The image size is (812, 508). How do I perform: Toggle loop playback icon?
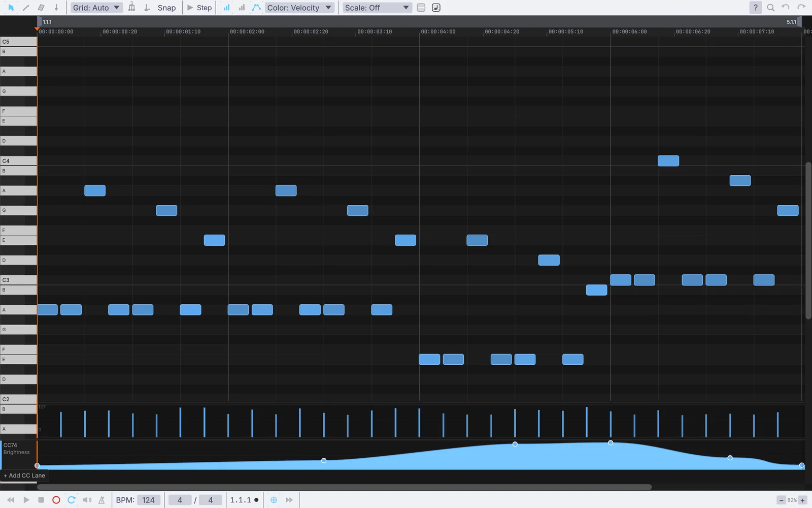pyautogui.click(x=72, y=500)
